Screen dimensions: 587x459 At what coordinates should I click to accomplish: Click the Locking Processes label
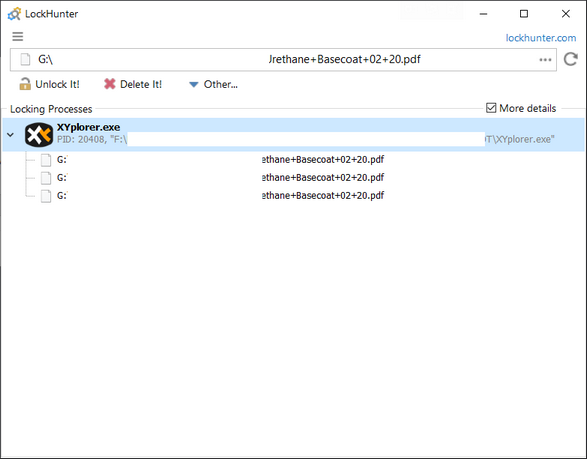(x=51, y=109)
